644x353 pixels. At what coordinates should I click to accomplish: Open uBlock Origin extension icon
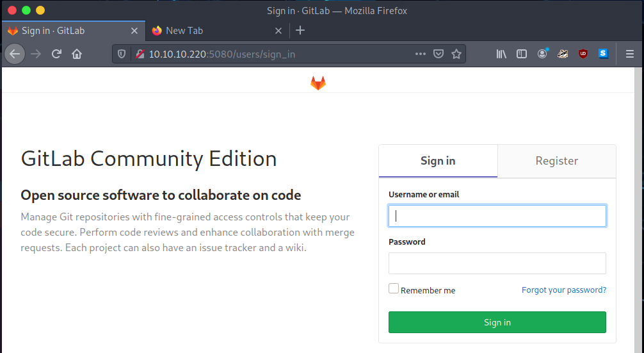[x=583, y=54]
